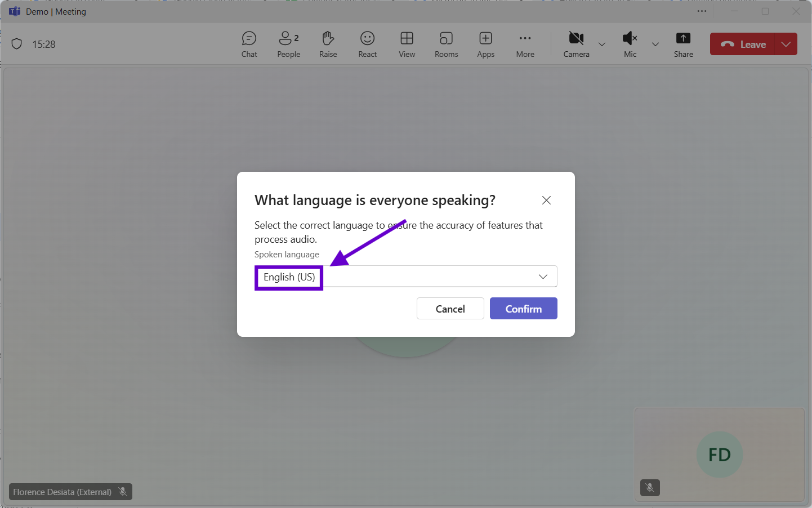Viewport: 812px width, 508px height.
Task: Share your screen content
Action: pos(683,44)
